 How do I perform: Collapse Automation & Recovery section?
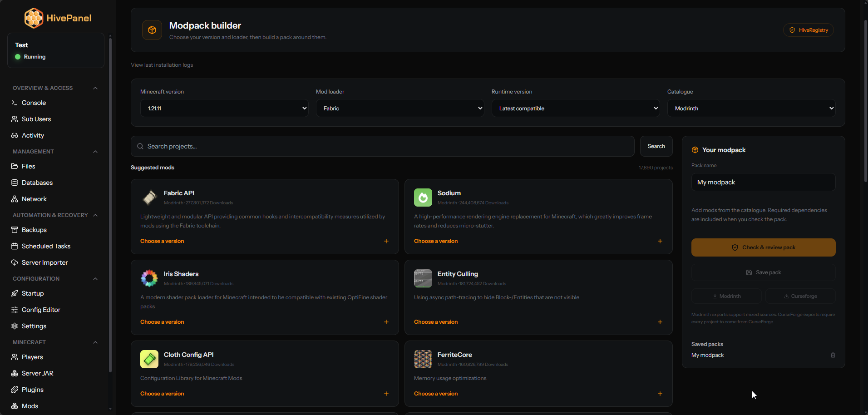[95, 215]
